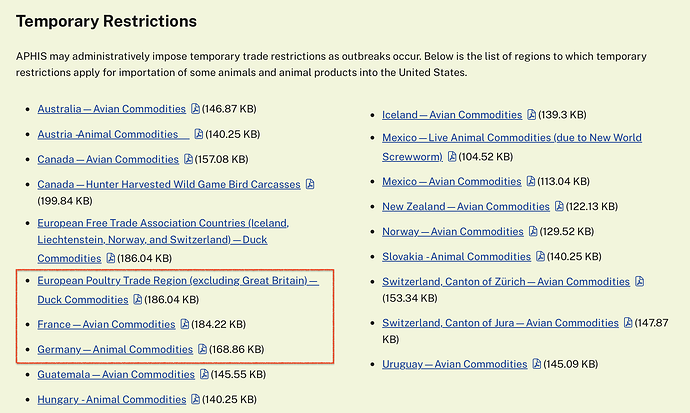The height and width of the screenshot is (413, 690).
Task: Open Mexico Avian Commodities link
Action: (451, 181)
